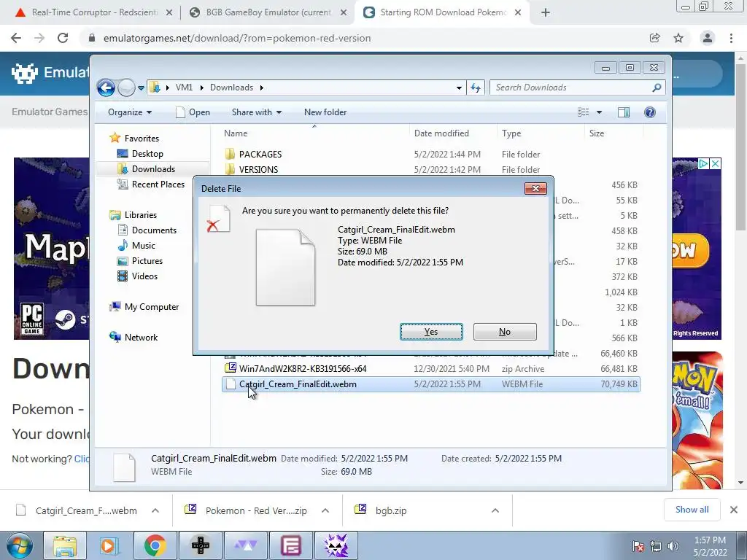The image size is (747, 560).
Task: Click Open in the Explorer toolbar
Action: pos(193,112)
